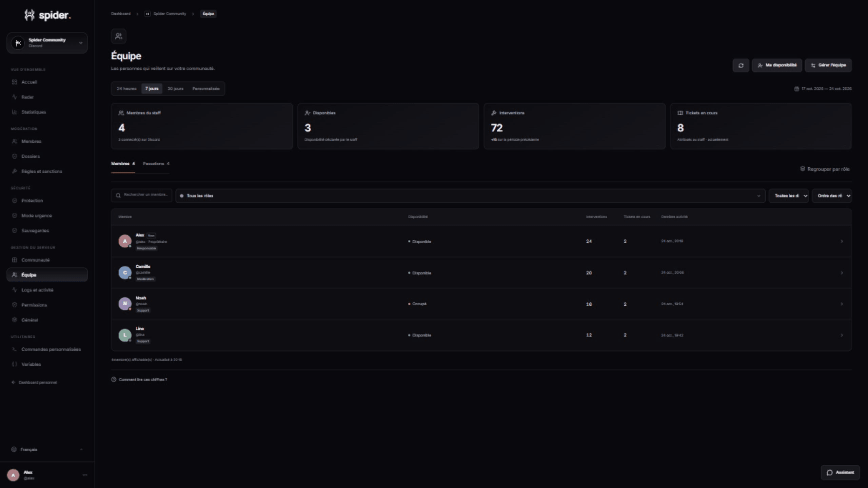Open the Accueil sidebar item
This screenshot has height=488, width=868.
[47, 82]
